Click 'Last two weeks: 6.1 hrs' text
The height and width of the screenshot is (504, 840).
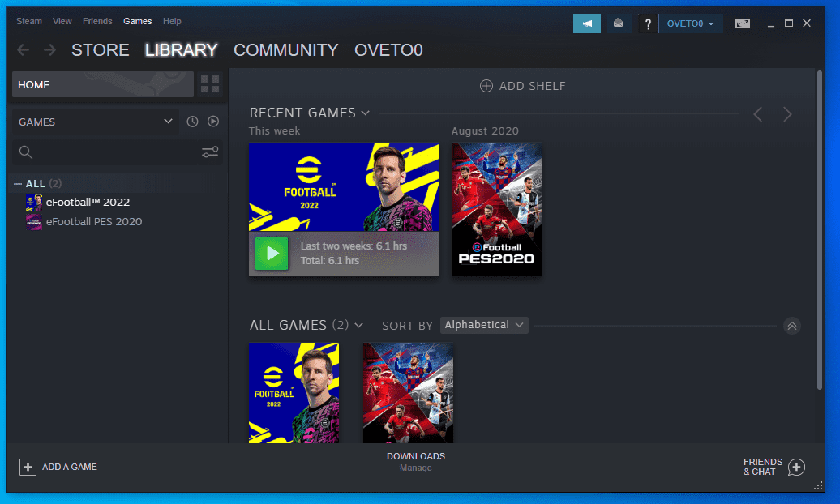[x=354, y=246]
